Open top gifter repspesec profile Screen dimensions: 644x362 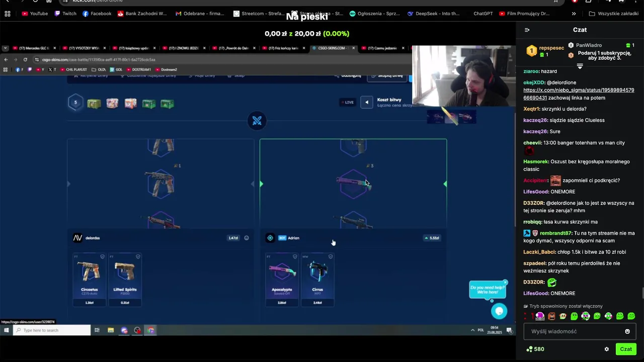(545, 51)
